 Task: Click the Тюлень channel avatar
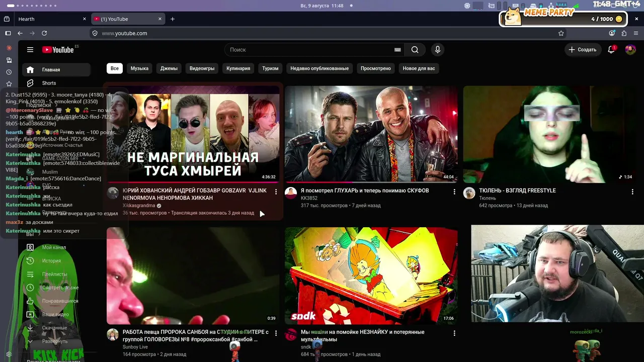[469, 193]
